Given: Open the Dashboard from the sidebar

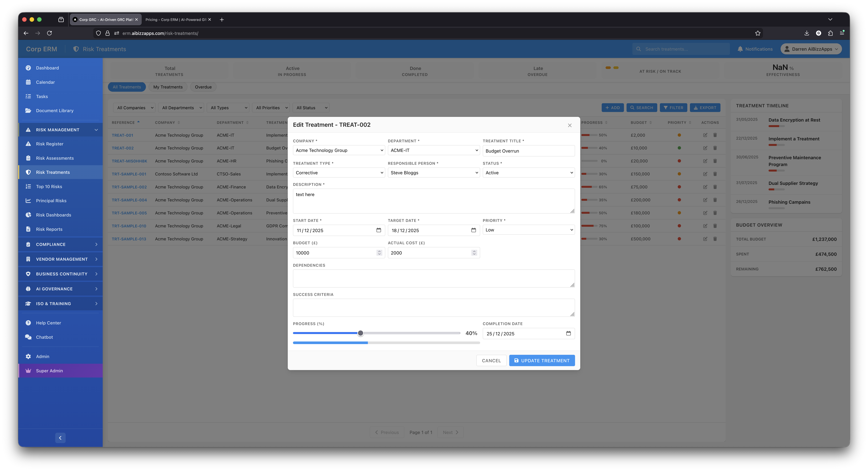Looking at the screenshot, I should click(x=47, y=68).
